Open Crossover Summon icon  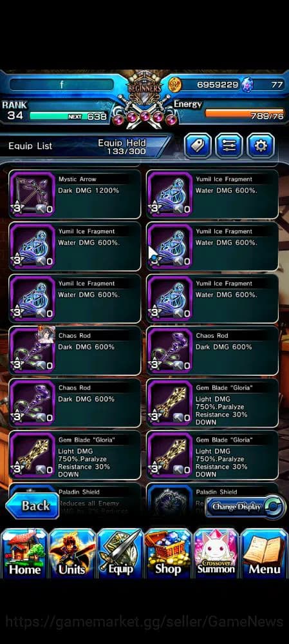click(216, 554)
